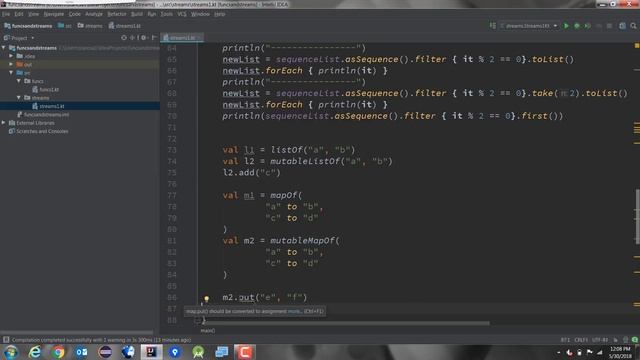Open the blue map pin app in taskbar
The height and width of the screenshot is (360, 640).
[175, 352]
